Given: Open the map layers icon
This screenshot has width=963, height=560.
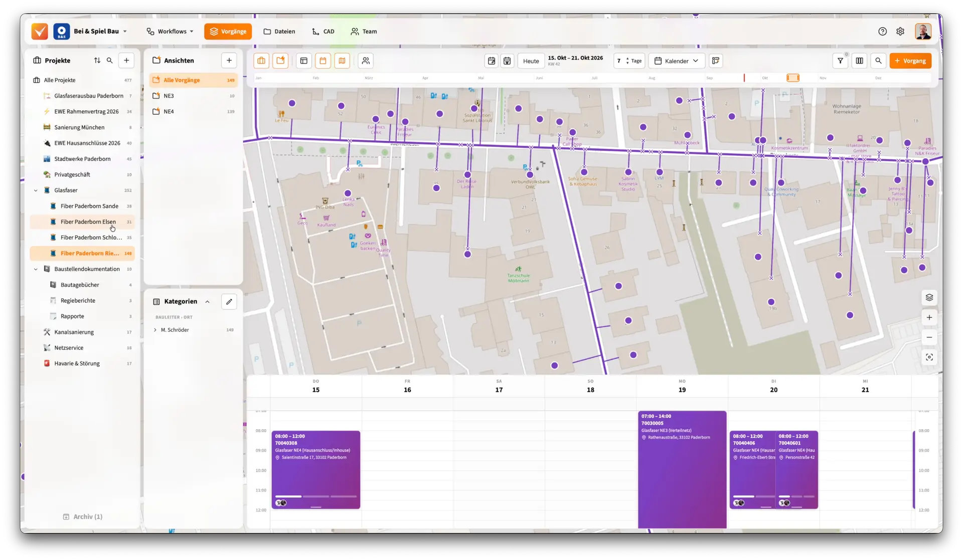Looking at the screenshot, I should [929, 298].
